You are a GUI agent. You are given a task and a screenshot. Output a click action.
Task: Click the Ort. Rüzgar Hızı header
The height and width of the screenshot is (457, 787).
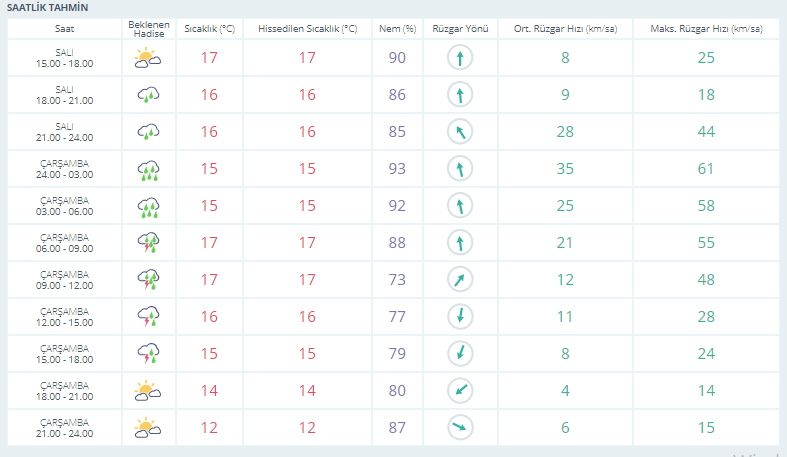tap(565, 29)
